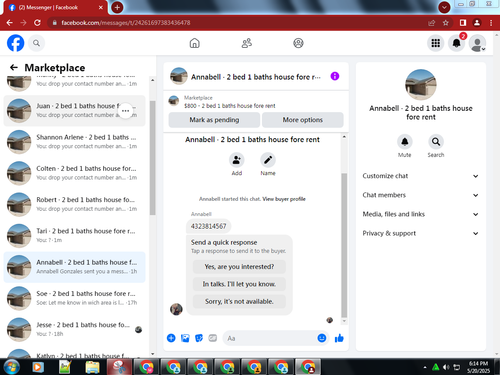The width and height of the screenshot is (500, 375).
Task: Open Colten conversation in list
Action: pos(74,173)
